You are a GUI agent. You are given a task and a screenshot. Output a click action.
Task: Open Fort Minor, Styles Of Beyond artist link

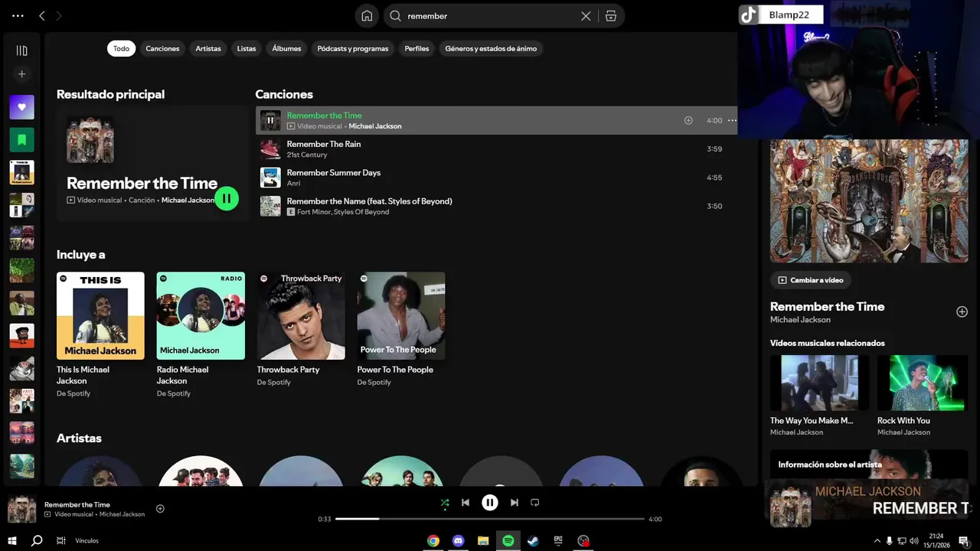point(343,212)
